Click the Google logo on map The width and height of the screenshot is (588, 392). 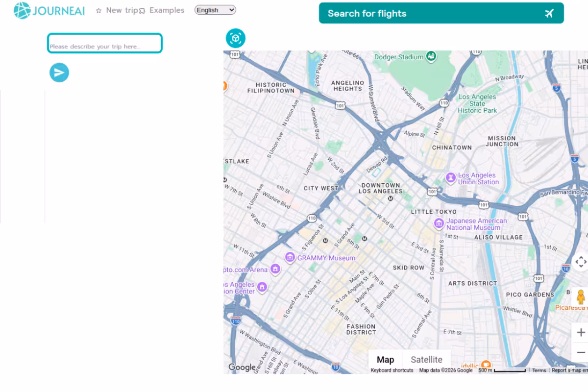click(x=242, y=367)
